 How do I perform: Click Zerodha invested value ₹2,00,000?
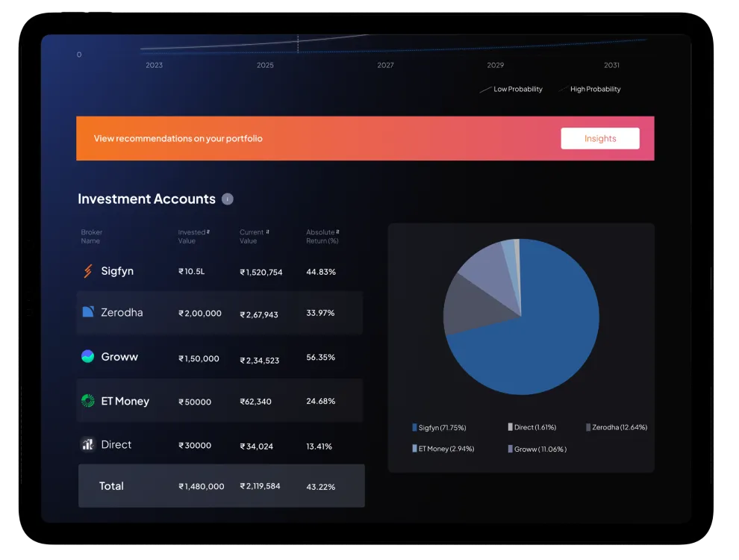pos(200,314)
